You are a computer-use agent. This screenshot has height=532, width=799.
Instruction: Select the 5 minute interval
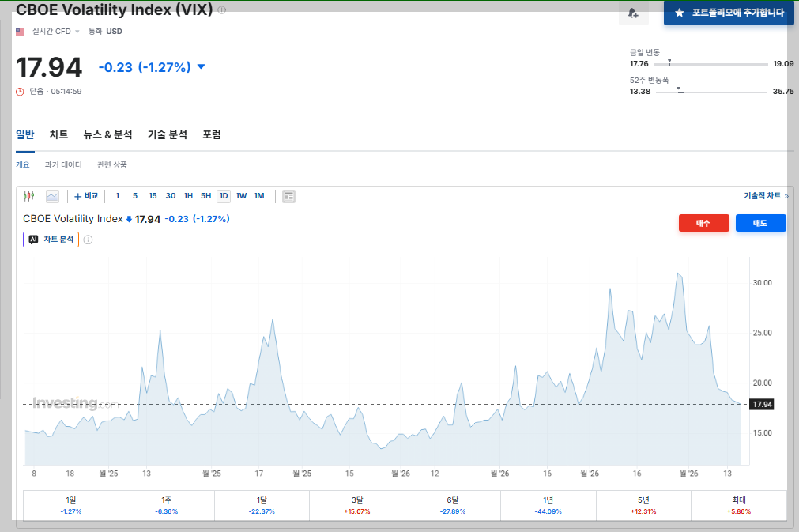pos(135,196)
